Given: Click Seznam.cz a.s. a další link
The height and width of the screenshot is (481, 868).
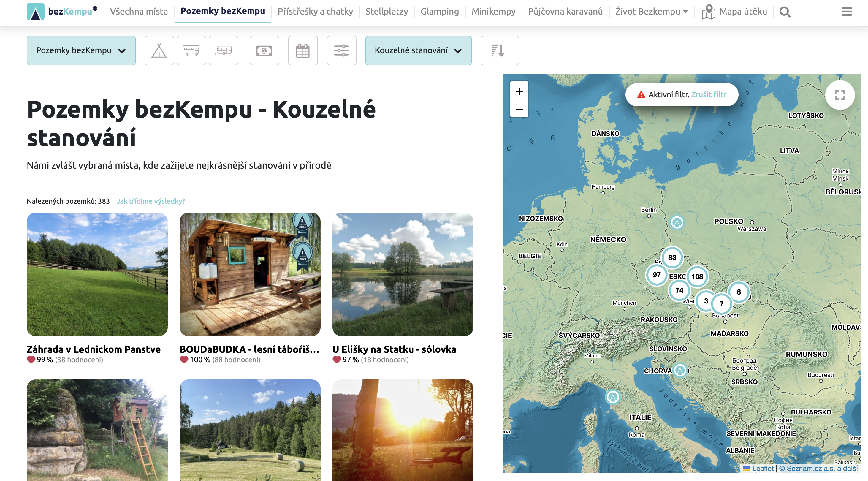Looking at the screenshot, I should click(818, 469).
